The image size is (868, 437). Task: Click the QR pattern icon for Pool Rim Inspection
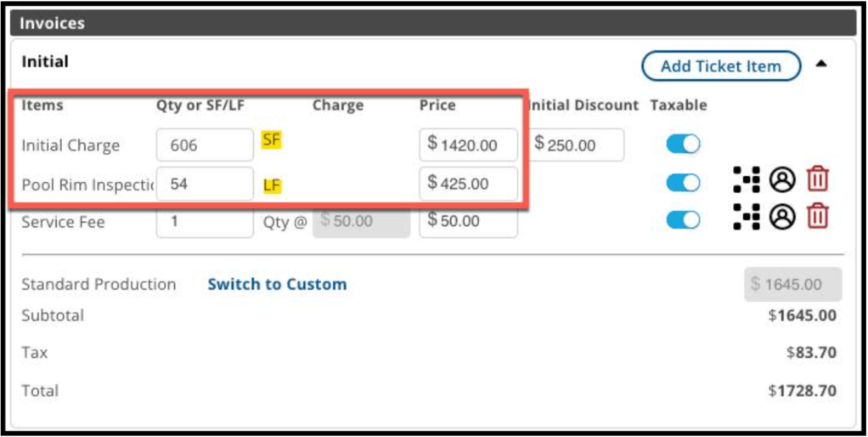[745, 180]
